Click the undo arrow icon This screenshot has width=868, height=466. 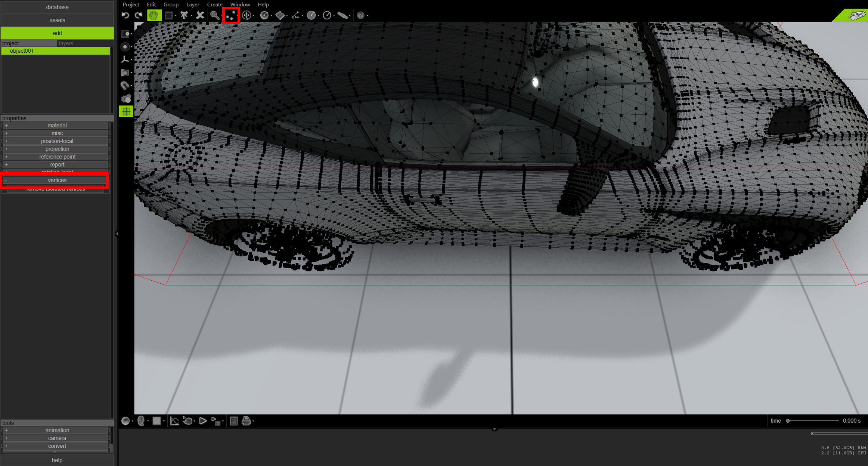pyautogui.click(x=125, y=15)
